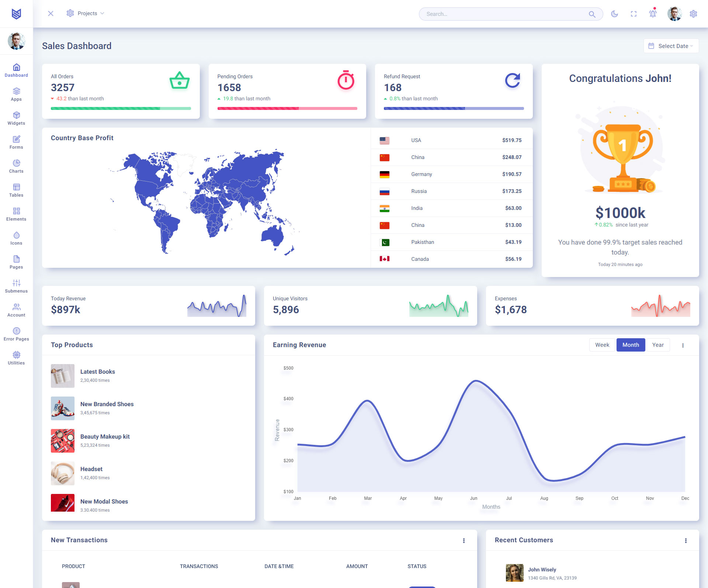Open the Latest Books product link
Image resolution: width=708 pixels, height=588 pixels.
[x=97, y=371]
